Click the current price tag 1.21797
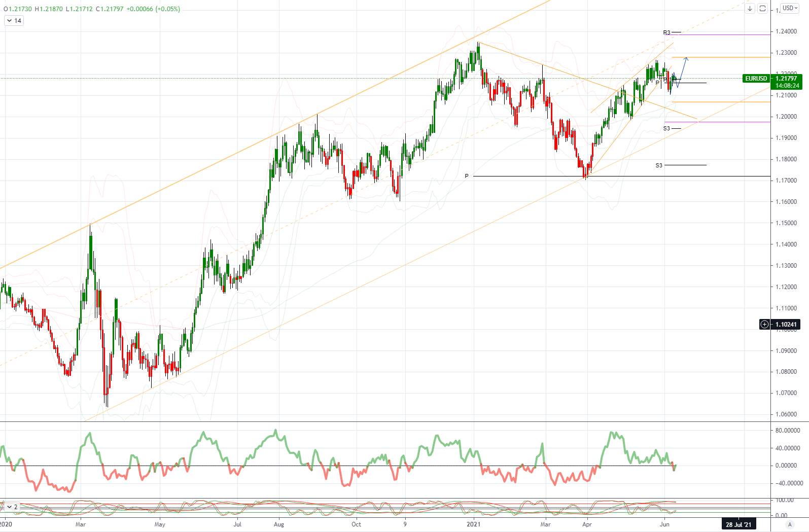The height and width of the screenshot is (532, 809). (786, 79)
